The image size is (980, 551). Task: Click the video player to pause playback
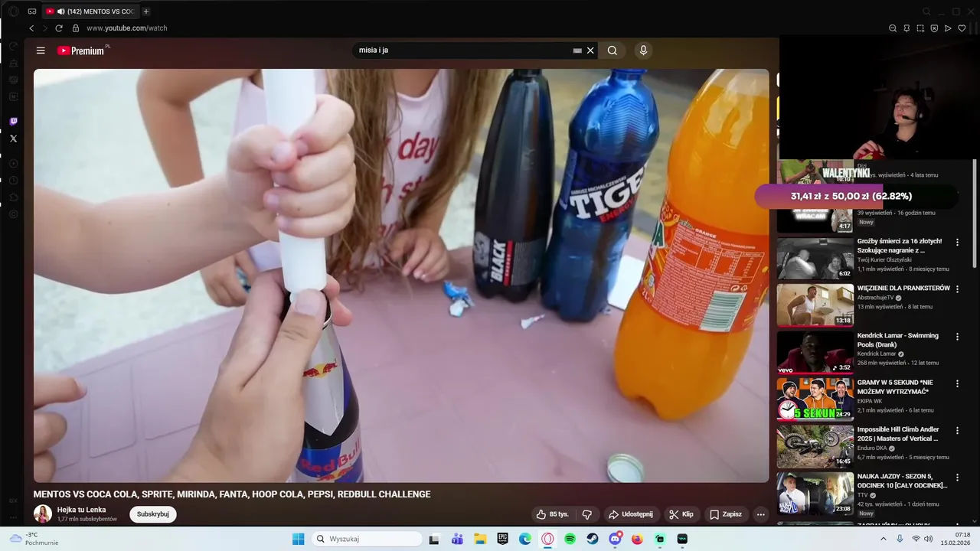[401, 275]
